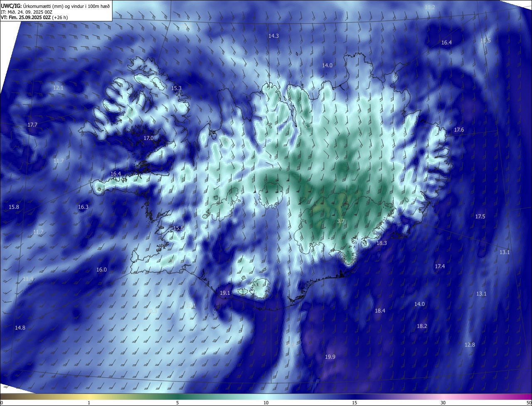Click the 18.2 value label
Image resolution: width=532 pixels, height=406 pixels.
click(422, 326)
